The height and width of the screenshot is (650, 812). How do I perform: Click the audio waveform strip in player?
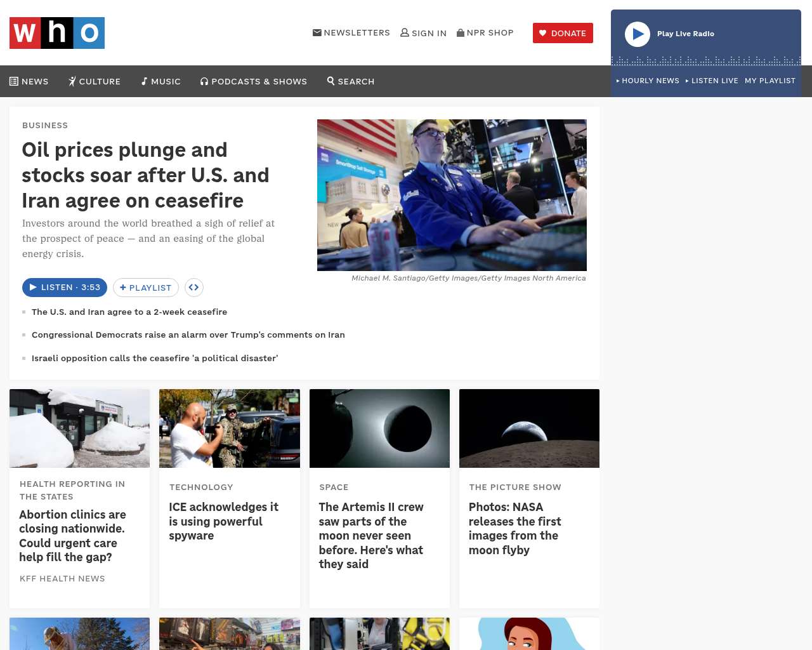click(705, 61)
